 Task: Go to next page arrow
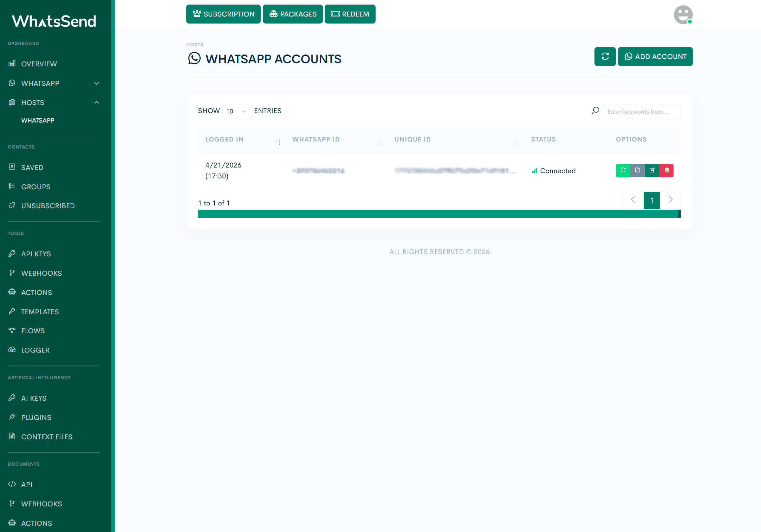tap(670, 200)
